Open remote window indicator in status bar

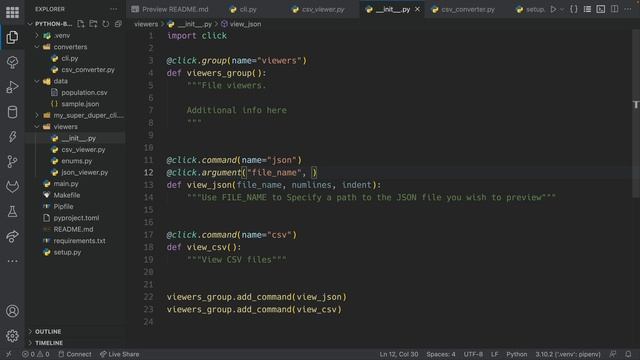pos(9,354)
